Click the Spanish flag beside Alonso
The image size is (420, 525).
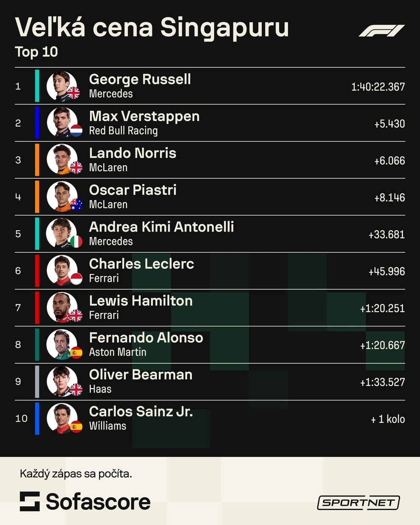pyautogui.click(x=76, y=352)
